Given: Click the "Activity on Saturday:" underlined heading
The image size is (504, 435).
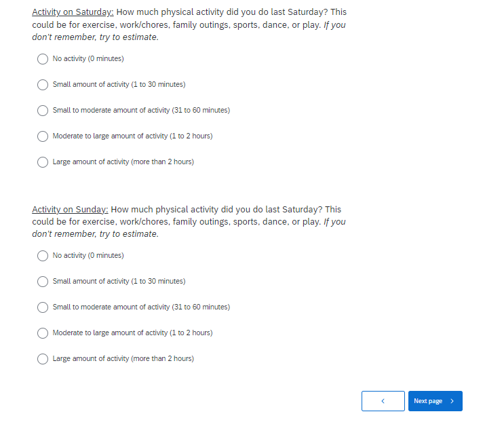Looking at the screenshot, I should pyautogui.click(x=73, y=13).
